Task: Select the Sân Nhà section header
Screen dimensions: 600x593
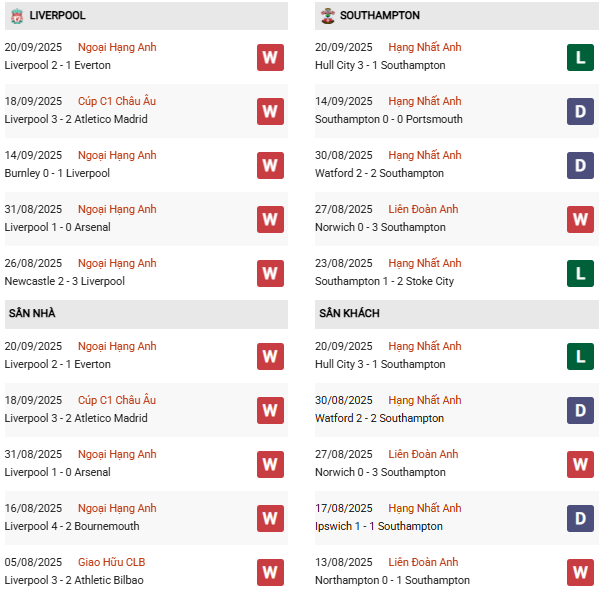Action: point(32,314)
